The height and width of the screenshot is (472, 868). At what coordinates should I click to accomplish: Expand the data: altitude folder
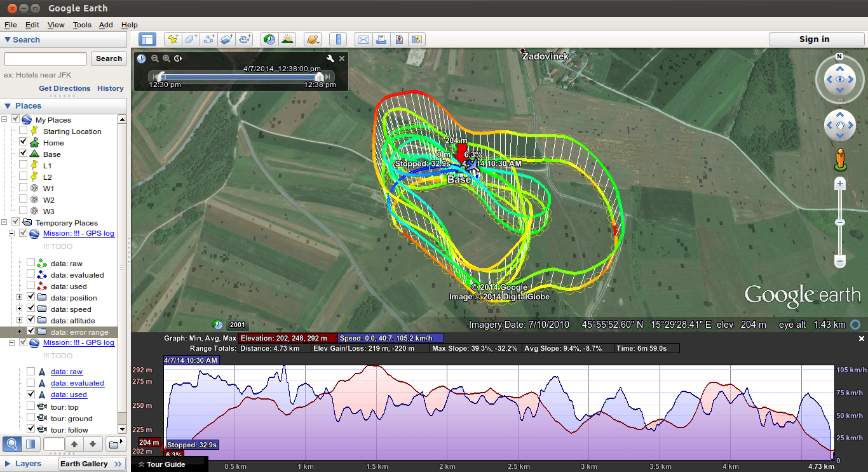20,320
